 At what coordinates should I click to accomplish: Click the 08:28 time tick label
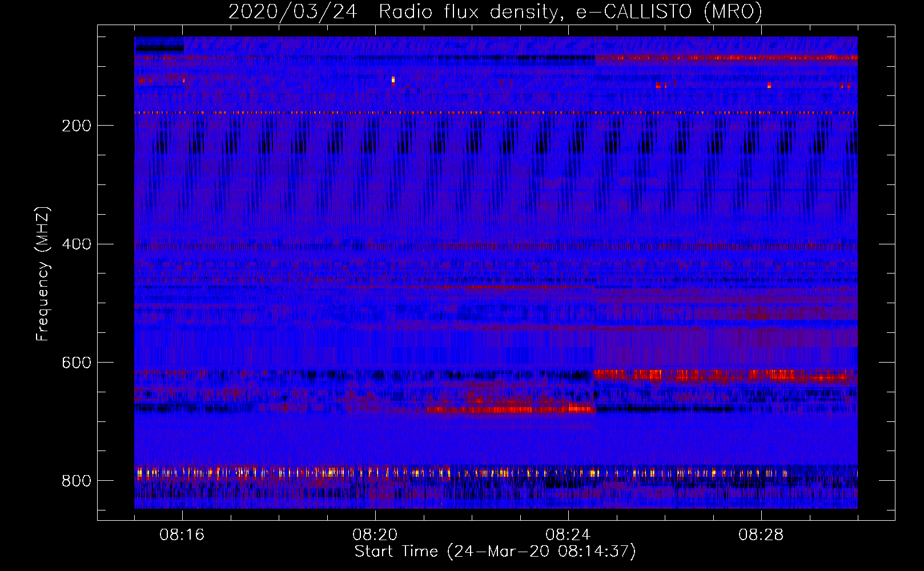click(761, 535)
